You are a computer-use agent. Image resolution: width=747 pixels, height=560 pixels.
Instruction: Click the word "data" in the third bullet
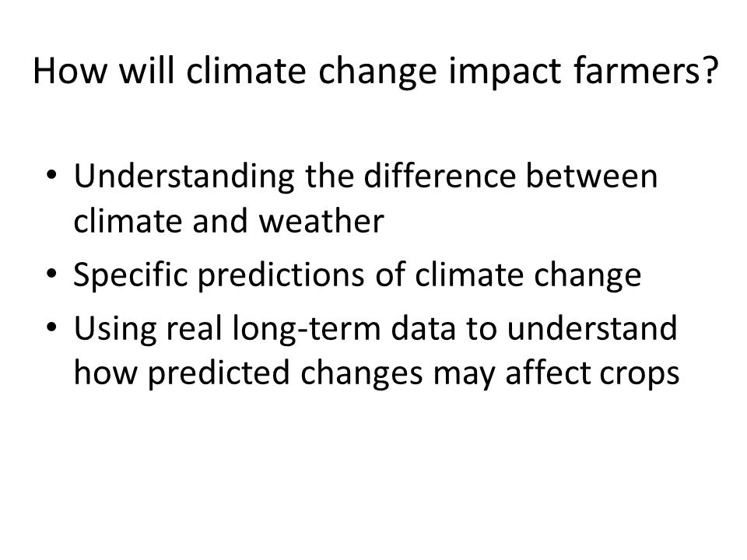point(423,327)
